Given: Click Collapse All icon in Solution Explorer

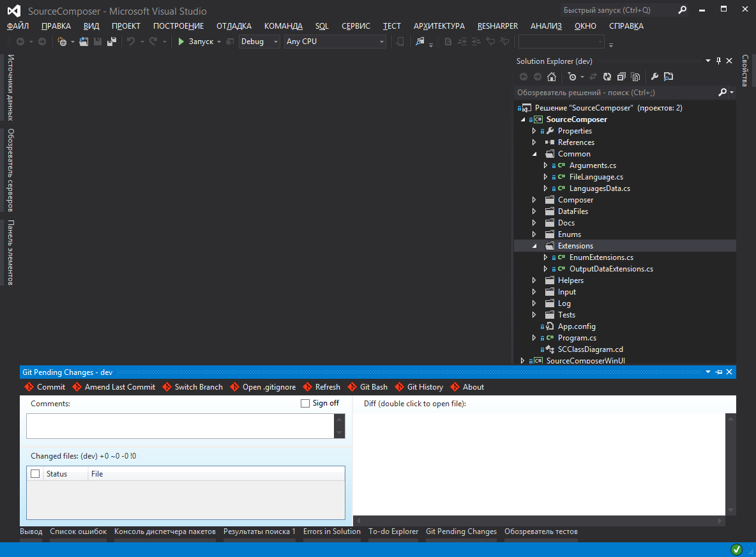Looking at the screenshot, I should [x=621, y=77].
